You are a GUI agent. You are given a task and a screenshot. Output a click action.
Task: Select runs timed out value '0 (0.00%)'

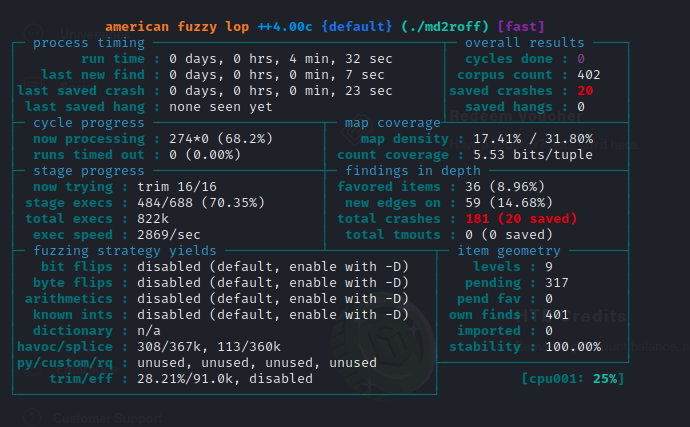click(x=205, y=155)
